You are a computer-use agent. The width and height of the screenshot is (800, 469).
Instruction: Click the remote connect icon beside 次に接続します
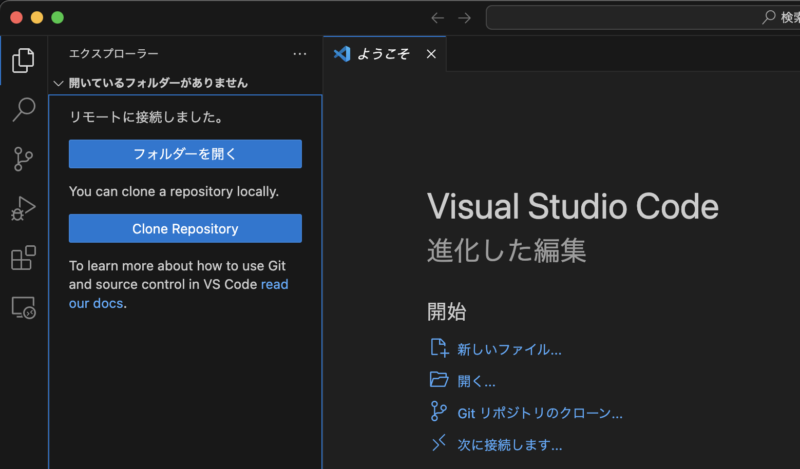(x=438, y=443)
